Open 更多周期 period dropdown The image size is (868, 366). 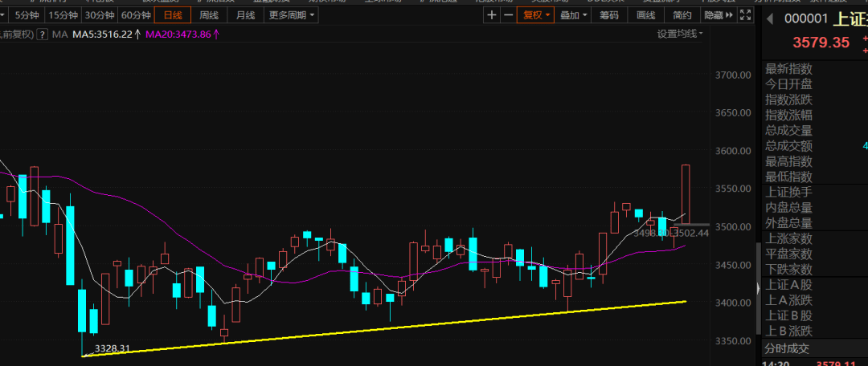[292, 15]
